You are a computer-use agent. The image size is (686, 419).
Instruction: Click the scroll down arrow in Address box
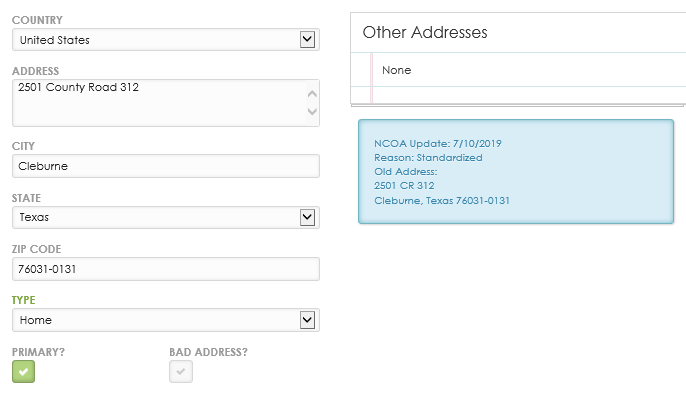pos(311,112)
